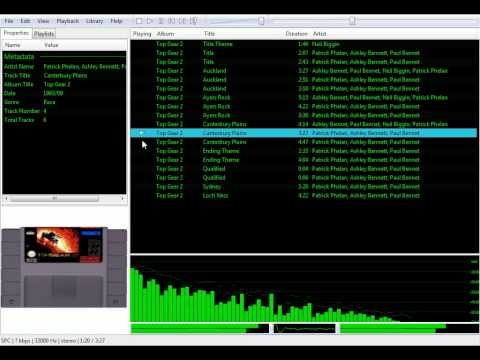Viewport: 480px width, 360px height.
Task: Sort playlist by the Artist column header
Action: coord(319,34)
